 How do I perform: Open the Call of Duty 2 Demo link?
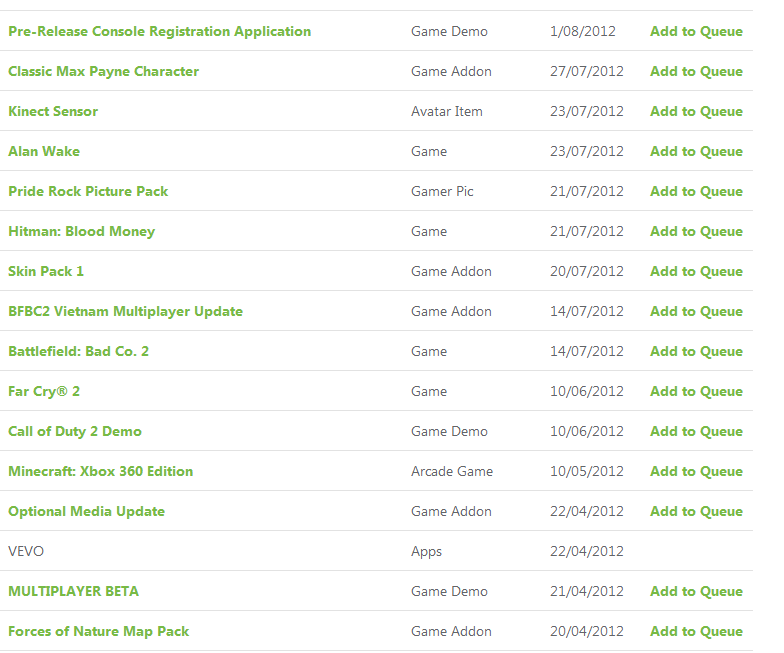tap(75, 432)
